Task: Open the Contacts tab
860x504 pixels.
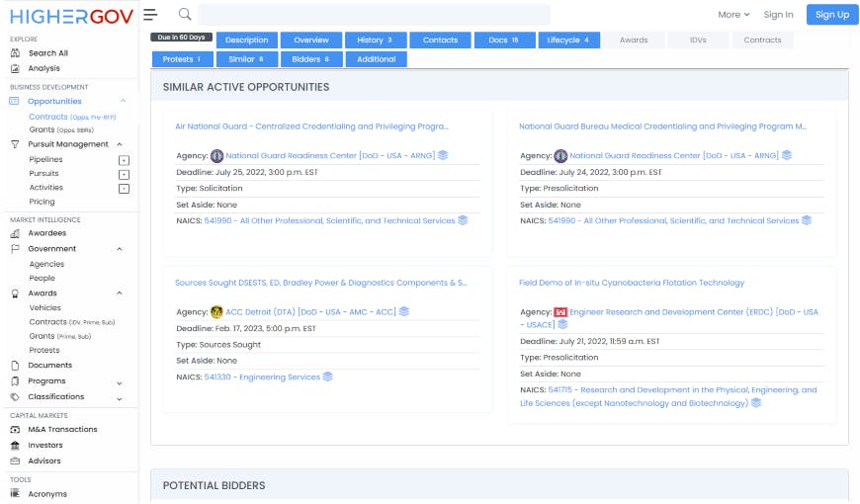Action: 441,41
